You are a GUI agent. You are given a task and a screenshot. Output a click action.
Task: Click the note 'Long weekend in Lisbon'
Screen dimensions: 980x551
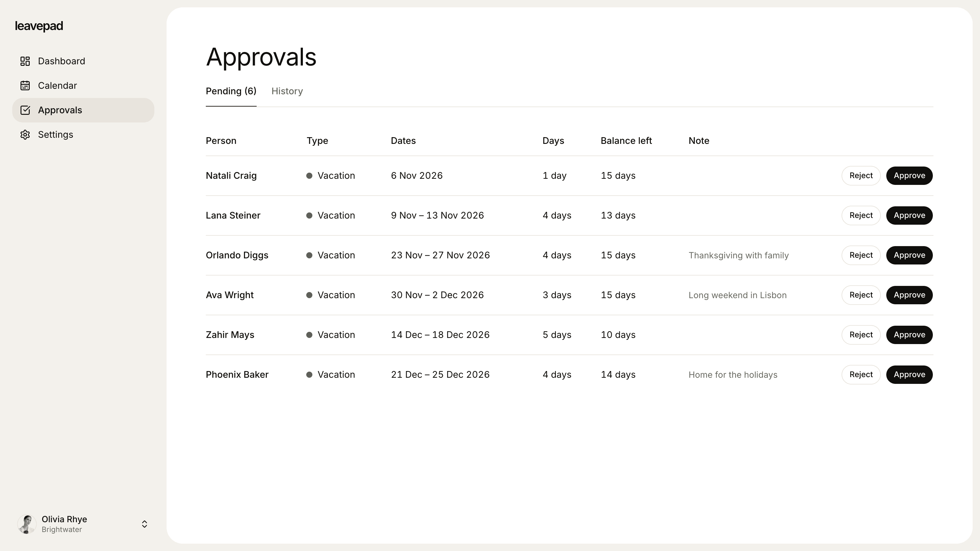[737, 295]
